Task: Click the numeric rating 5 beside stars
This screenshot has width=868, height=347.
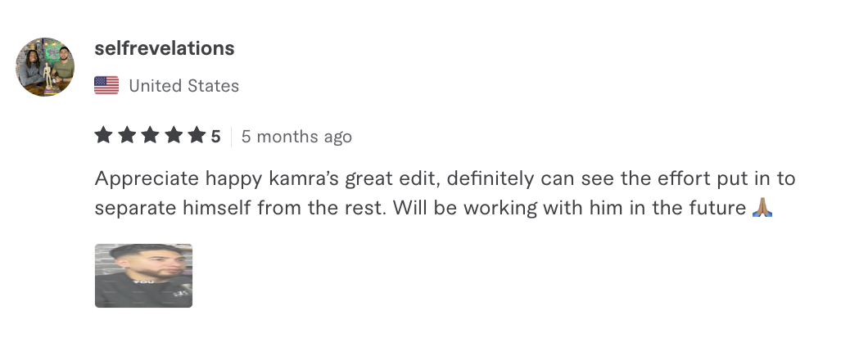Action: 216,137
